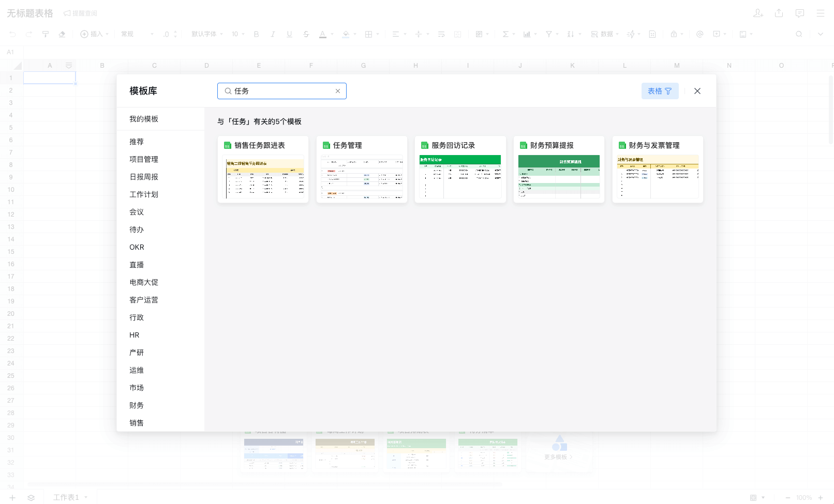
Task: Click the add collaborator icon
Action: [x=758, y=13]
